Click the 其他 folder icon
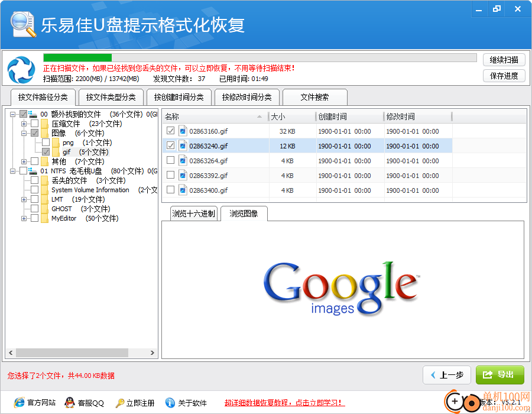Image resolution: width=532 pixels, height=414 pixels. (44, 161)
